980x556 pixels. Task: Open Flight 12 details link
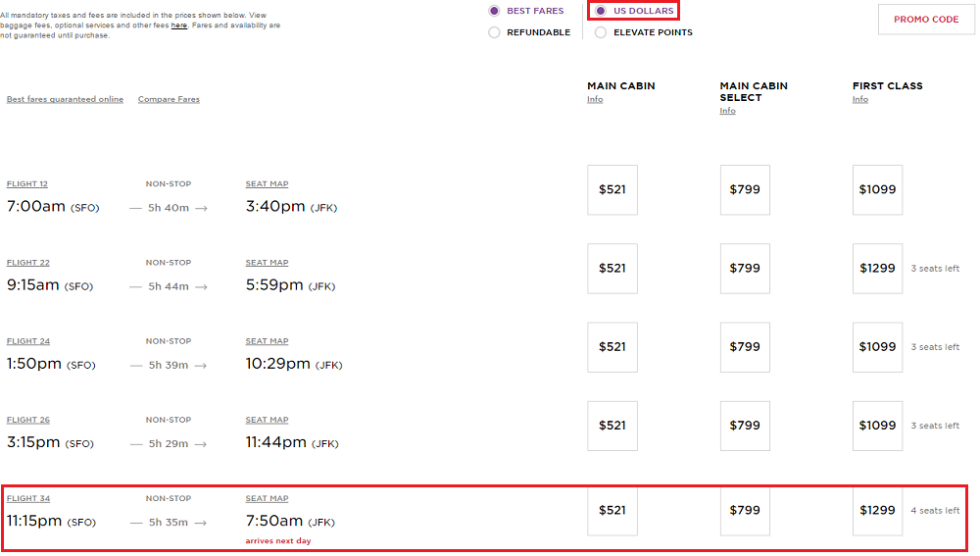(x=27, y=184)
